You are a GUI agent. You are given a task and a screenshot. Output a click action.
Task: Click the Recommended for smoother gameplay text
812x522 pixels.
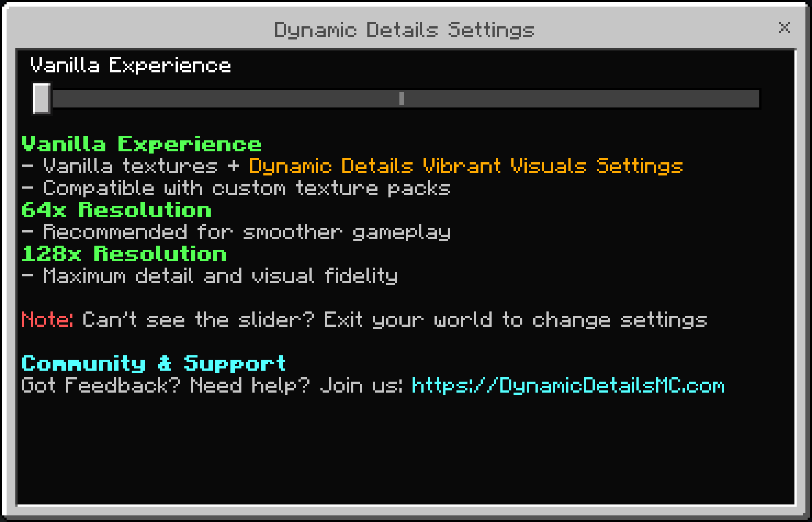[x=236, y=232]
